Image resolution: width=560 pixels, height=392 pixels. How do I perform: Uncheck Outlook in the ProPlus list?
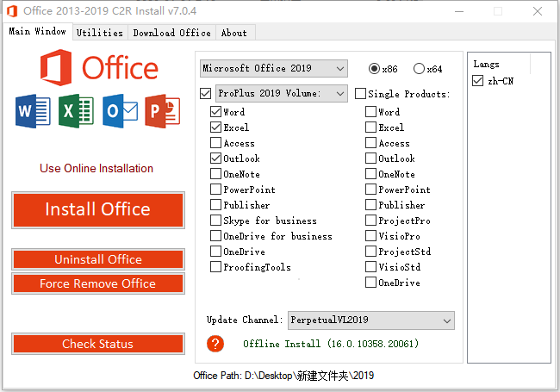(x=215, y=159)
